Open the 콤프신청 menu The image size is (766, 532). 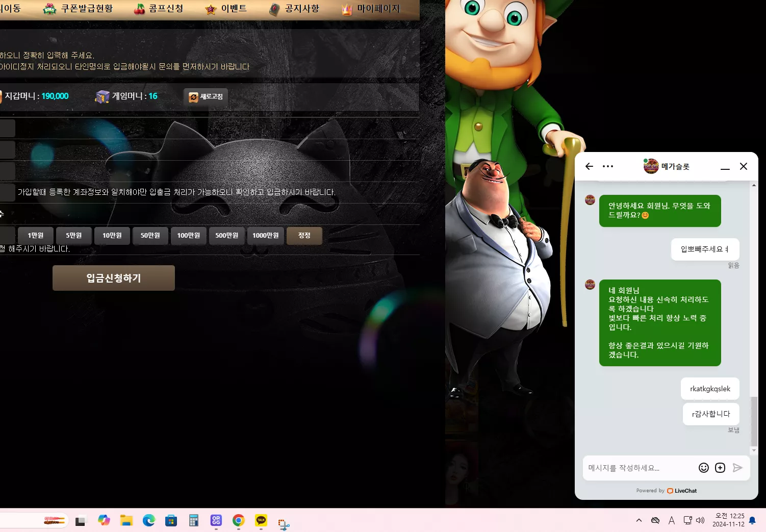158,9
